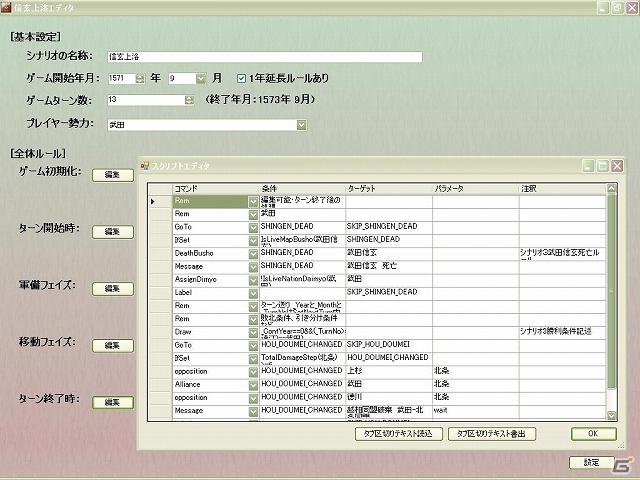Click the Alliance command cell

[x=211, y=384]
